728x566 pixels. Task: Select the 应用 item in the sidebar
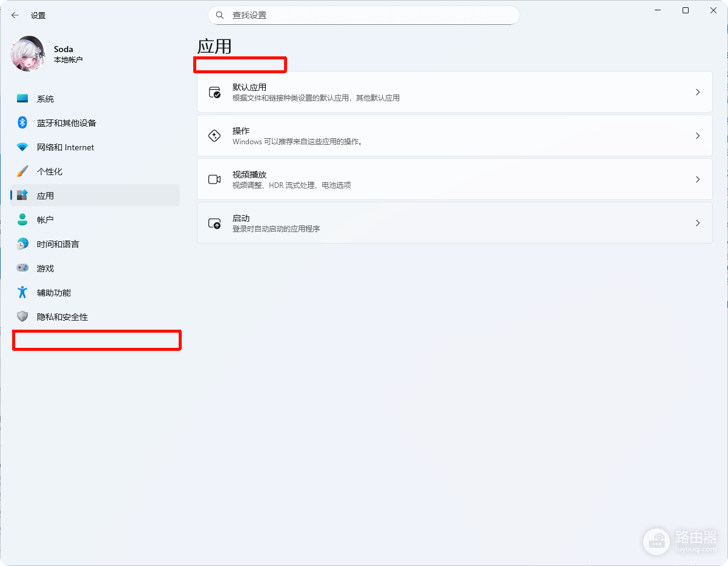95,195
